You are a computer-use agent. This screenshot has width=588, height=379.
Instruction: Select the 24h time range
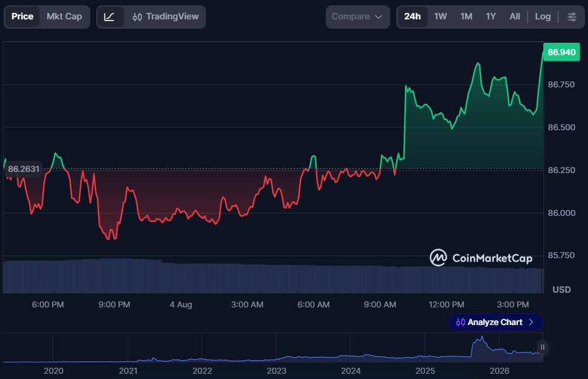coord(412,16)
